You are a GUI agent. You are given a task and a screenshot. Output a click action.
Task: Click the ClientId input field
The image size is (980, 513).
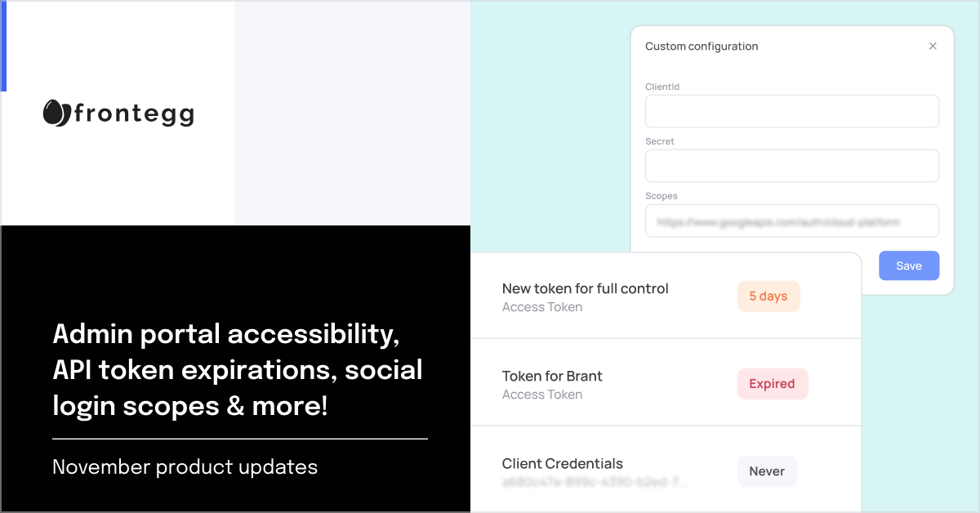click(791, 111)
